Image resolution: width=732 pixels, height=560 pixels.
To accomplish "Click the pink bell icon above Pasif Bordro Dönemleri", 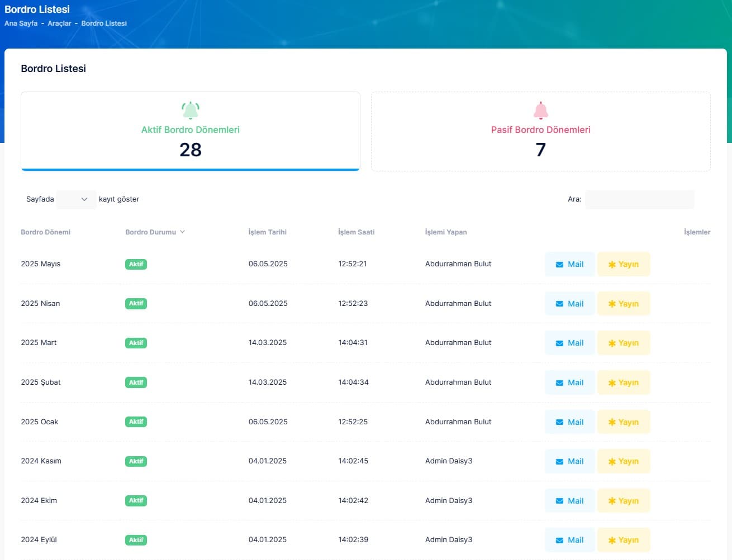I will [x=540, y=110].
